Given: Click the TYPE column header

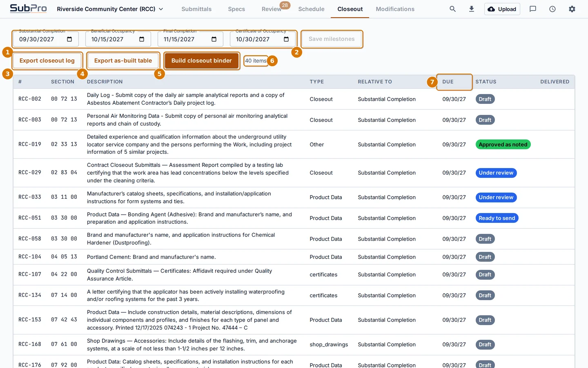Looking at the screenshot, I should [x=317, y=82].
